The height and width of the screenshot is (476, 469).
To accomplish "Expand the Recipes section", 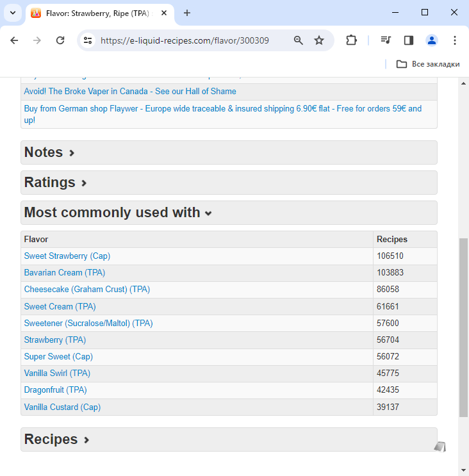I will (229, 439).
